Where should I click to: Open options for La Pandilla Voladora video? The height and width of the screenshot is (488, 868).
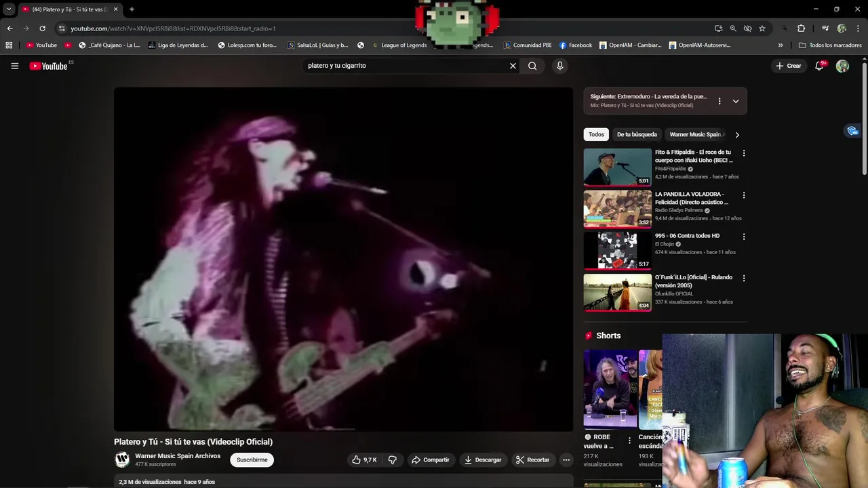pos(744,195)
